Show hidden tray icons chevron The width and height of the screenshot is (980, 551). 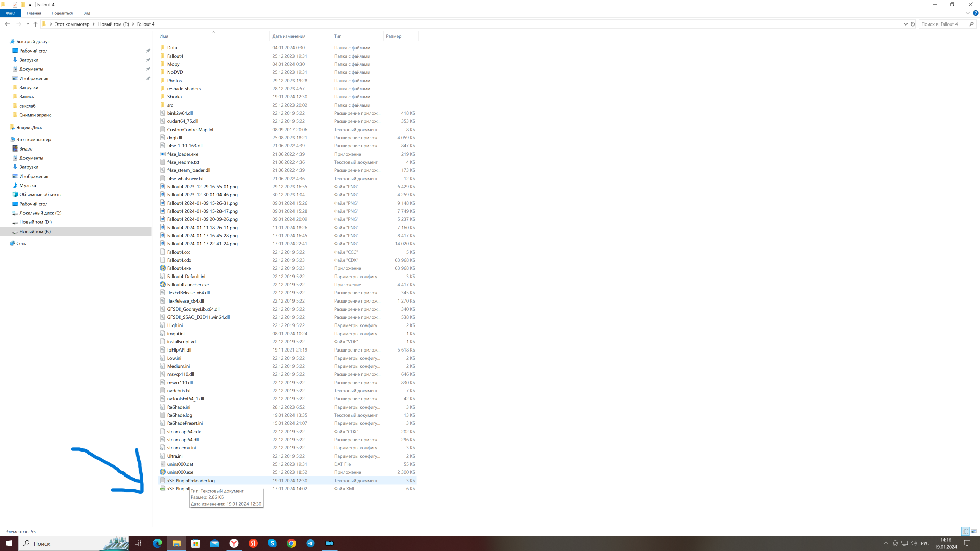point(886,543)
